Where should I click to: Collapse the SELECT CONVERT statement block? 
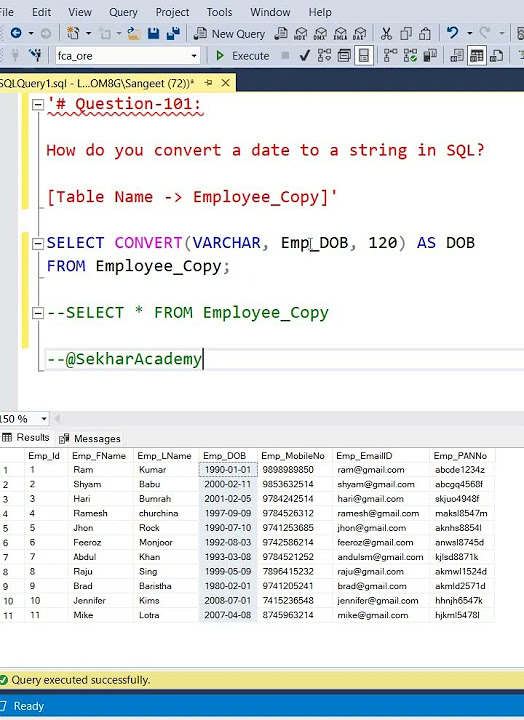[38, 243]
